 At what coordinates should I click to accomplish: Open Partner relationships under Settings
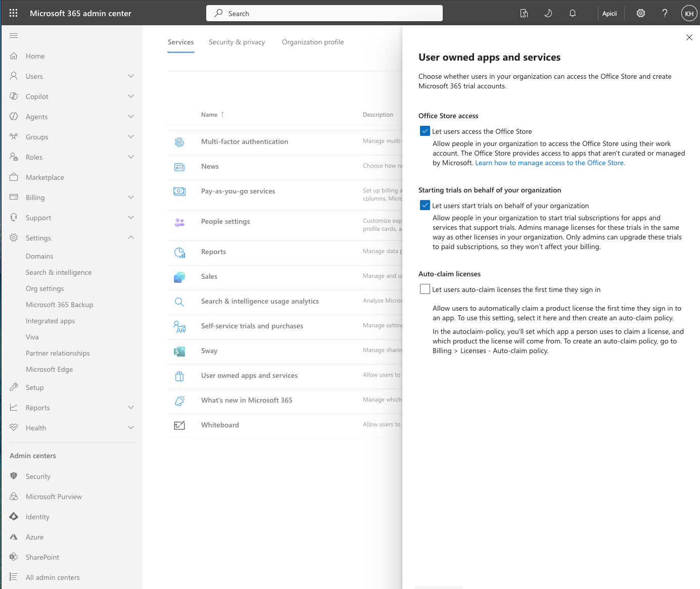pyautogui.click(x=58, y=353)
